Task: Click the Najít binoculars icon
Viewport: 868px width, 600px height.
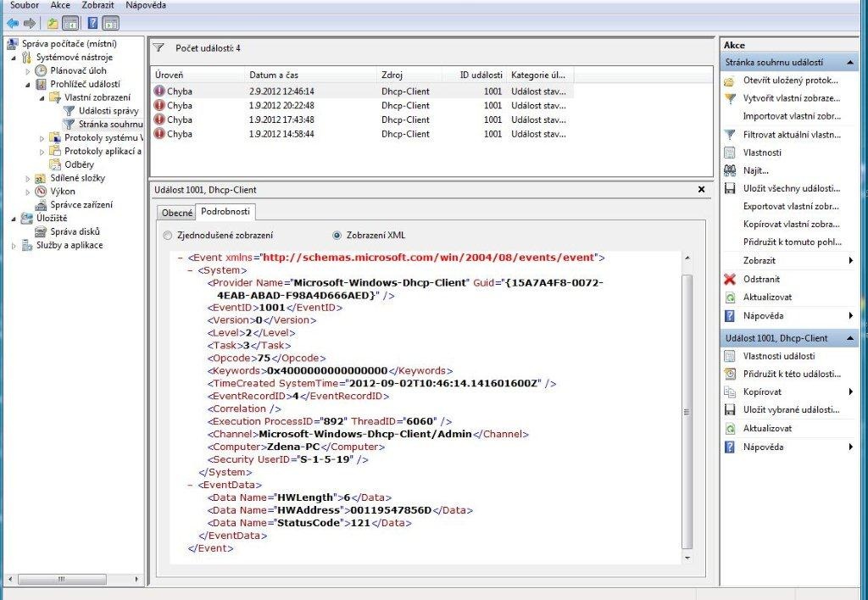Action: point(729,170)
